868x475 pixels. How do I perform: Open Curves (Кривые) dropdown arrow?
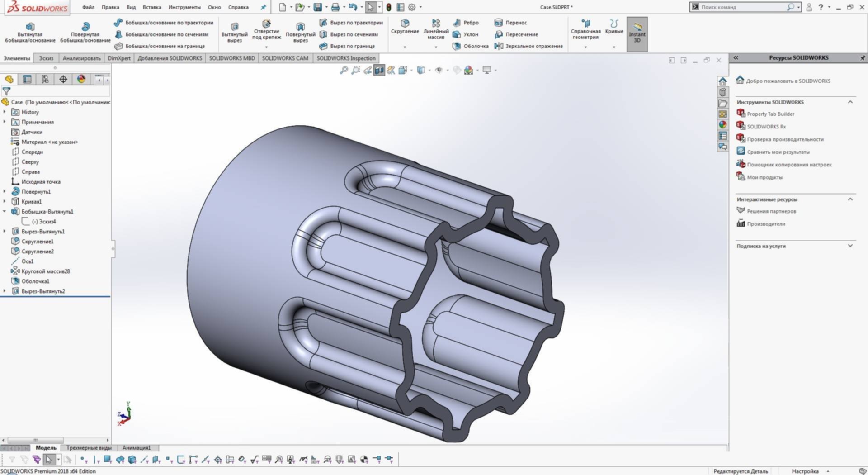pyautogui.click(x=614, y=47)
